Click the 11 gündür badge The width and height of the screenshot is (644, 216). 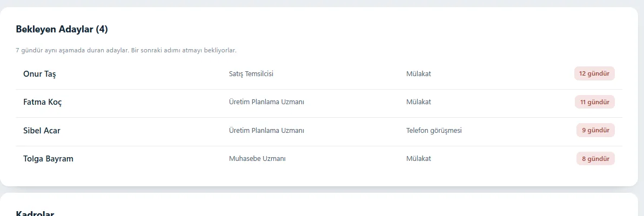click(594, 102)
